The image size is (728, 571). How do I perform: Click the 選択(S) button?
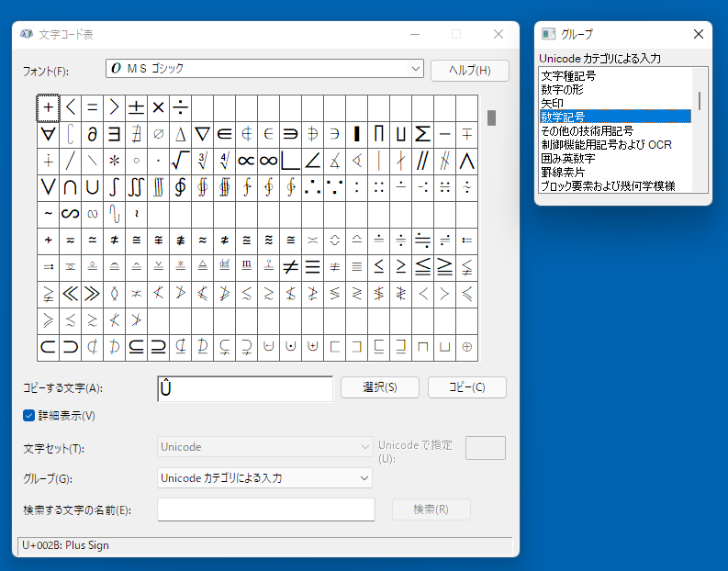coord(380,387)
